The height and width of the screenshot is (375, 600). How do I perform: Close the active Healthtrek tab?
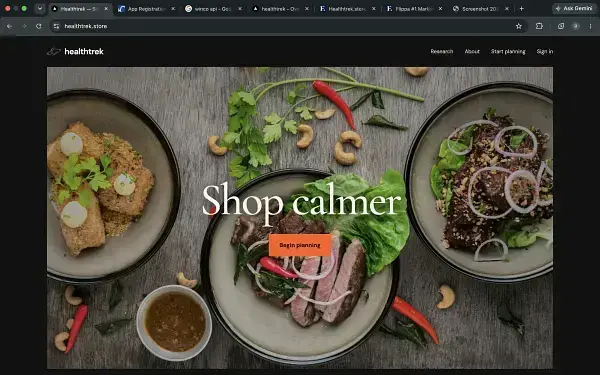tap(106, 8)
